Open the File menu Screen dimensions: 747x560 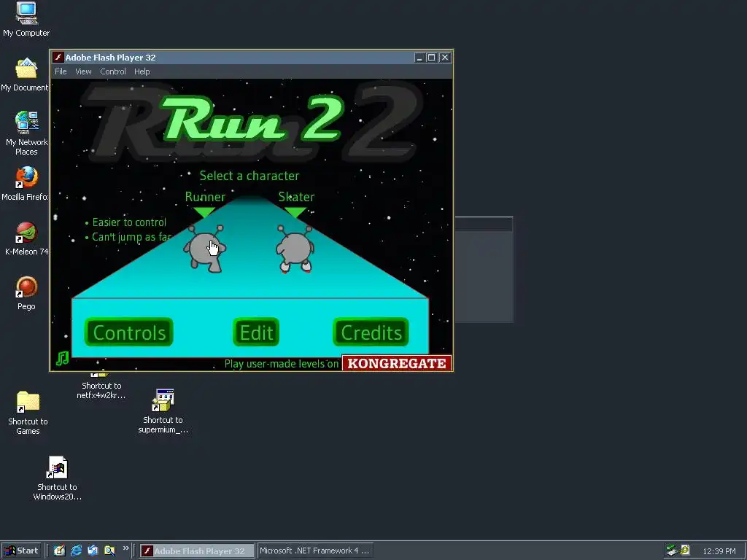coord(61,71)
